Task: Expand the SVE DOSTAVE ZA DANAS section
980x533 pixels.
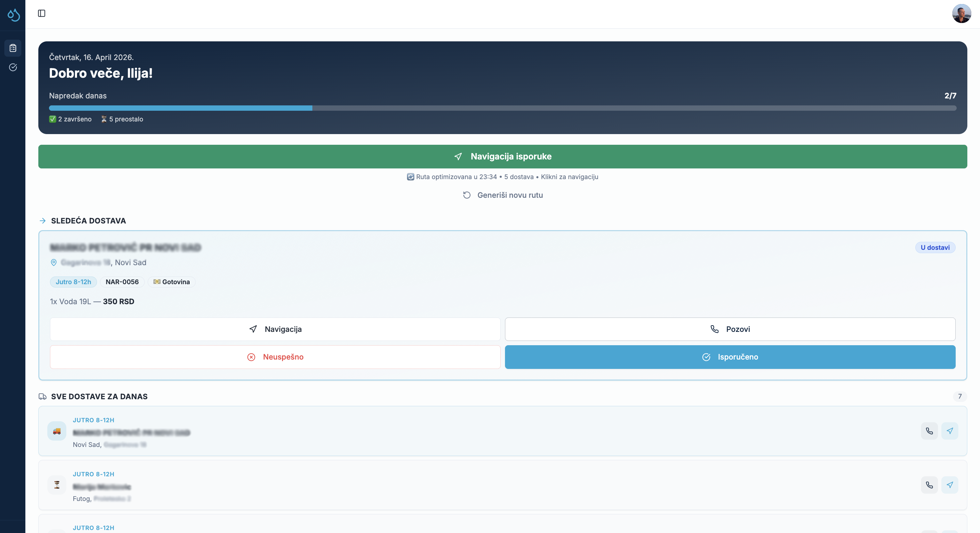Action: pos(43,396)
